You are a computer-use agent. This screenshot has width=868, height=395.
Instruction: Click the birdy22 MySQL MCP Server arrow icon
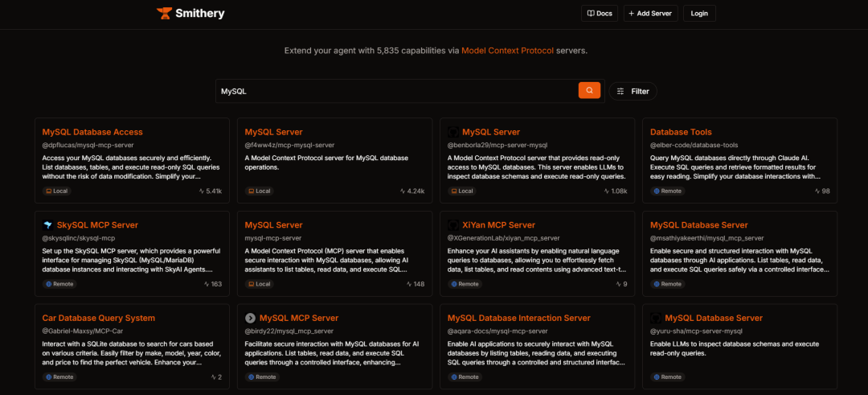click(251, 319)
